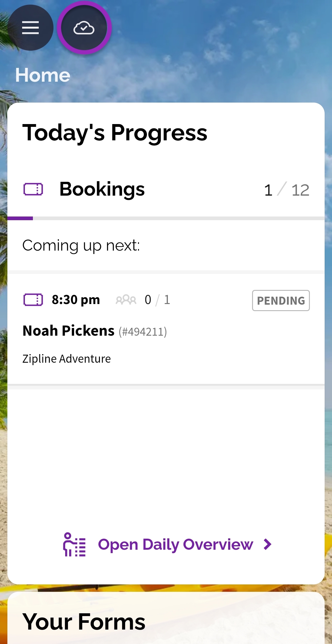
Task: Click the Today's Progress heading
Action: coord(115,133)
